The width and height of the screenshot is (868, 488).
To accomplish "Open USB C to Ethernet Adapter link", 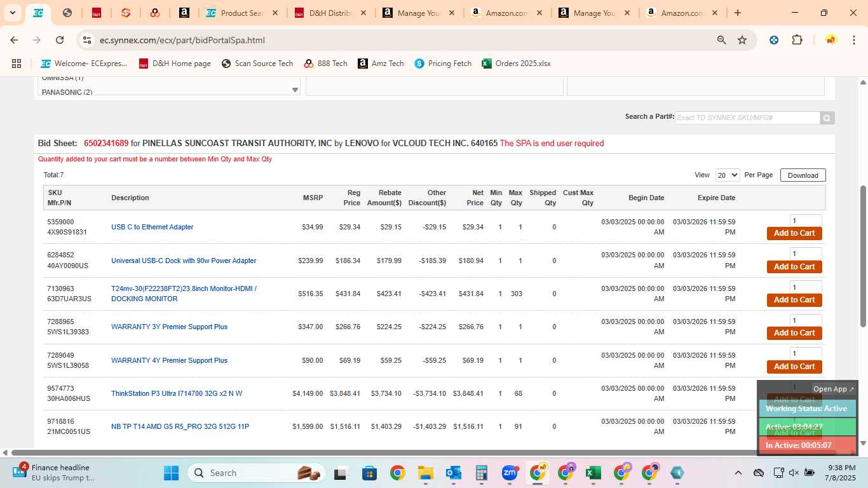I will point(152,227).
